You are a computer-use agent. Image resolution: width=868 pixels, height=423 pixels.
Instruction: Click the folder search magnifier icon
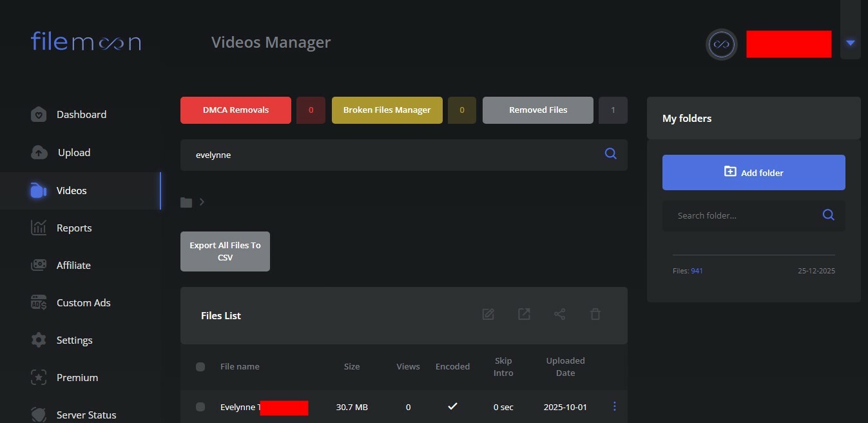coord(828,215)
